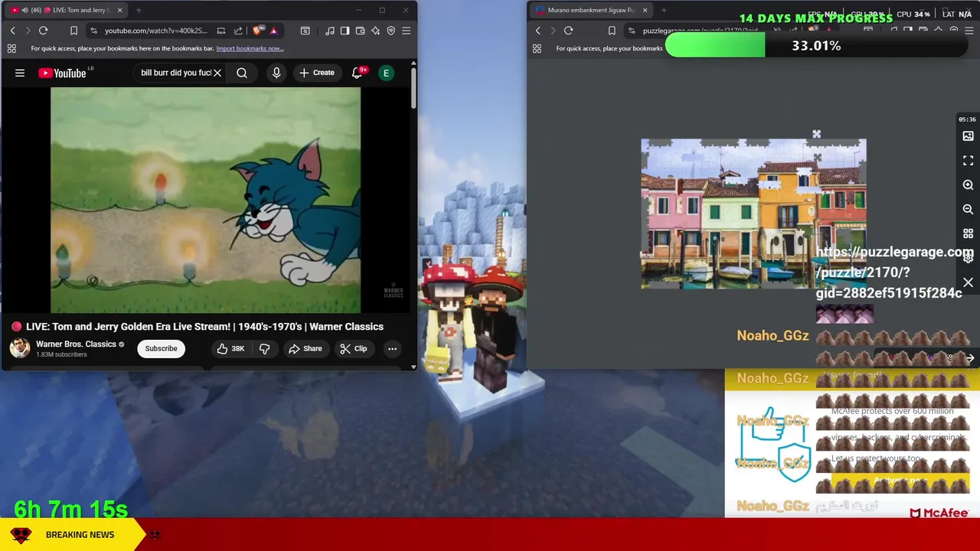Like the Tom and Jerry live stream
Viewport: 980px width, 551px height.
point(230,349)
